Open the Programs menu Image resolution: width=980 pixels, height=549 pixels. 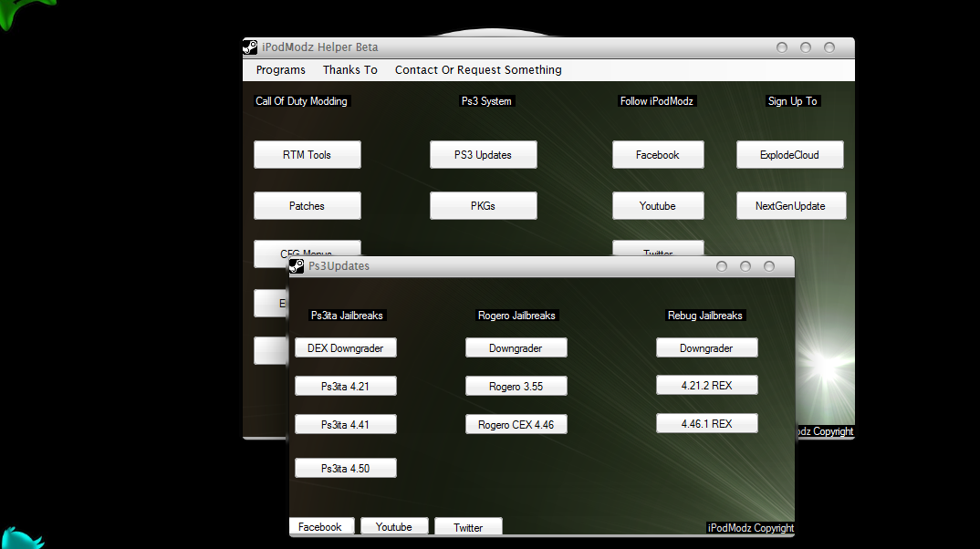point(281,70)
